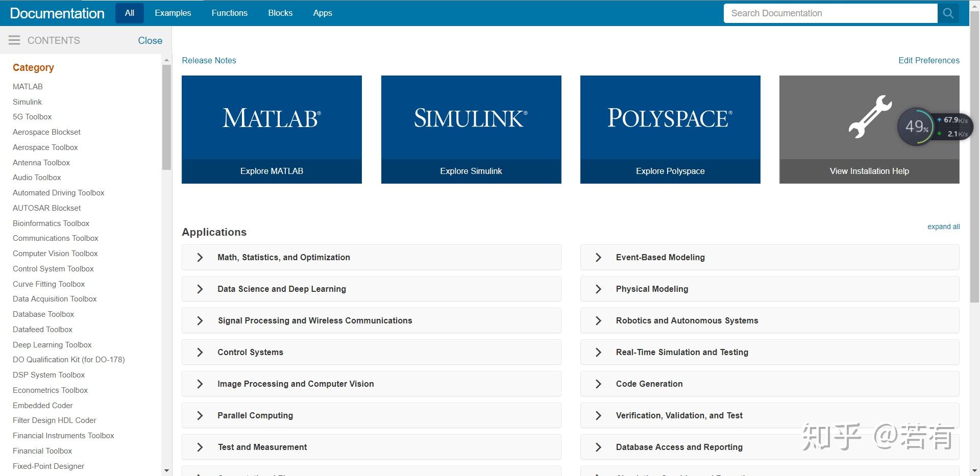
Task: Open Antenna Toolbox category
Action: click(x=41, y=163)
